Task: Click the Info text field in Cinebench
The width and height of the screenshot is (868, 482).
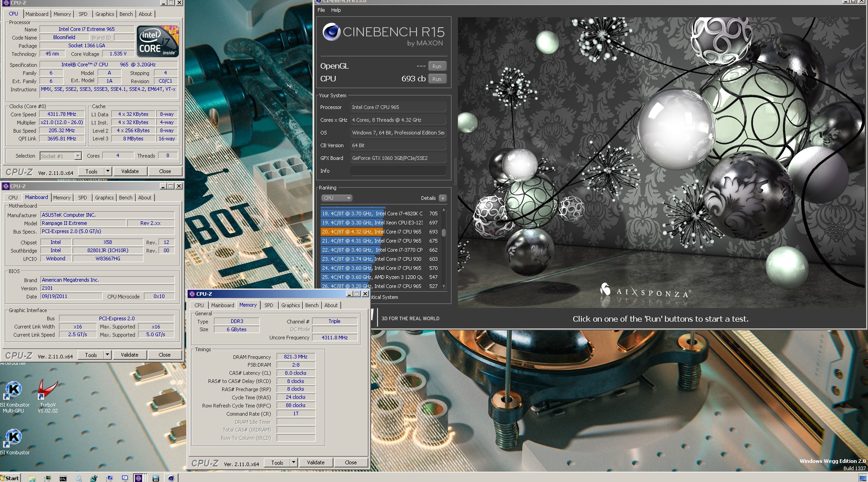Action: point(398,171)
